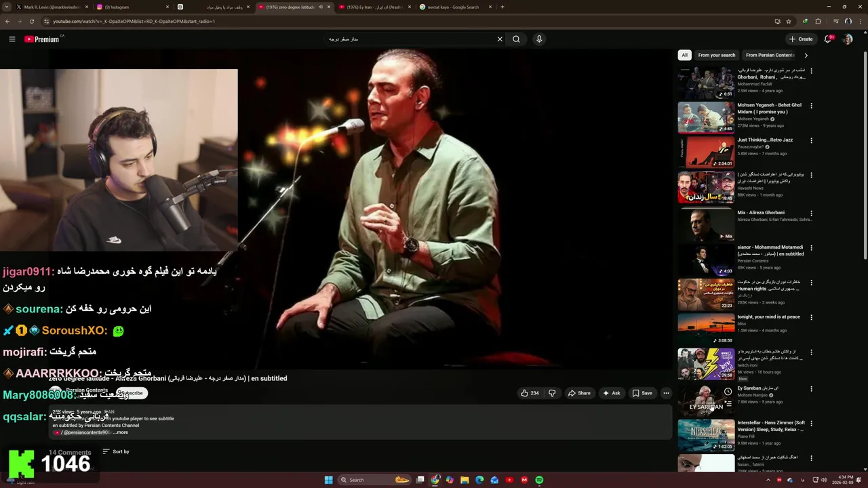The height and width of the screenshot is (488, 868).
Task: Start voice search with microphone icon
Action: point(539,39)
